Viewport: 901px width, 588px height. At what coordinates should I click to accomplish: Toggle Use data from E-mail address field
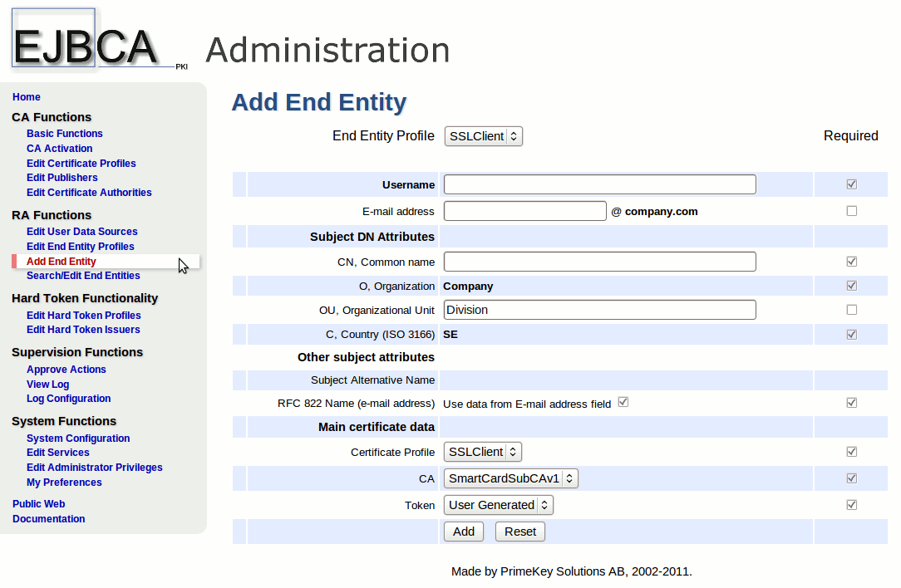coord(623,402)
